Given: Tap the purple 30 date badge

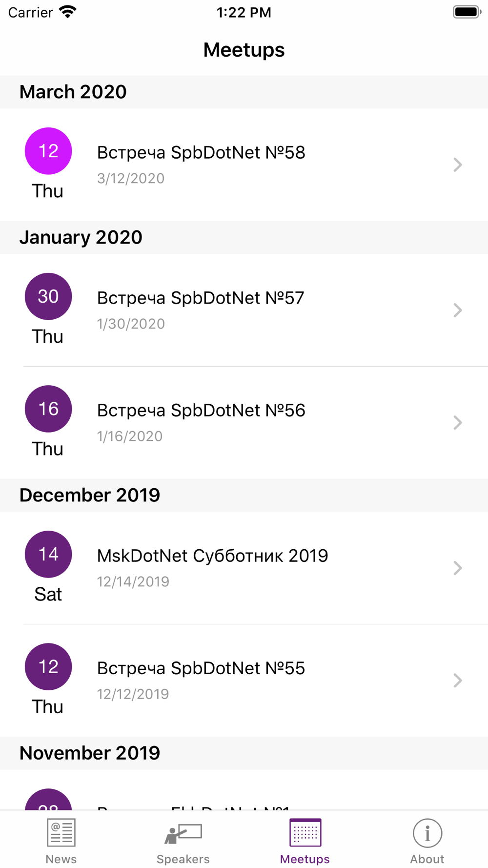Looking at the screenshot, I should [x=48, y=296].
